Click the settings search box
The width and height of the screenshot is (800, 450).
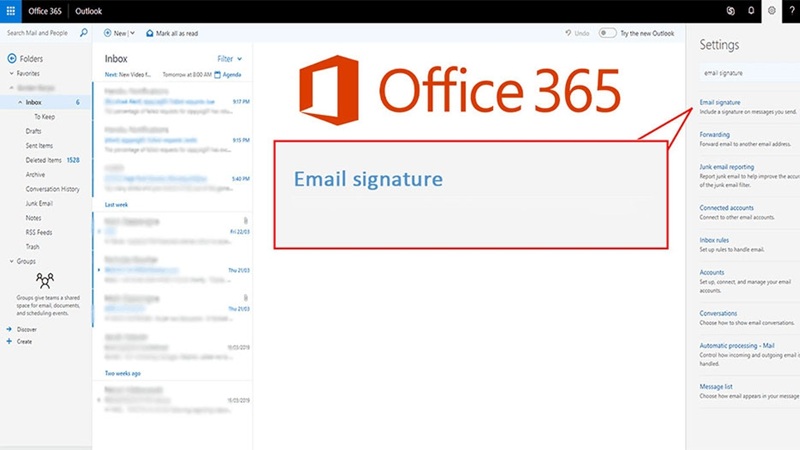[x=749, y=73]
